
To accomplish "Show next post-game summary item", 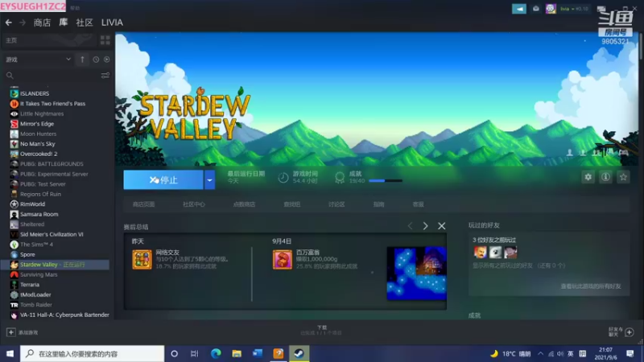I will (x=426, y=226).
